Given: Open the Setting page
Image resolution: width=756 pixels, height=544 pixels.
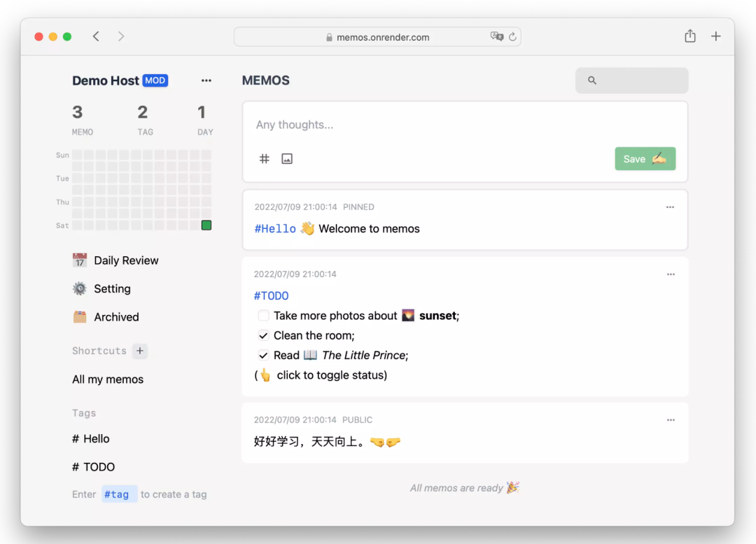Looking at the screenshot, I should tap(101, 289).
